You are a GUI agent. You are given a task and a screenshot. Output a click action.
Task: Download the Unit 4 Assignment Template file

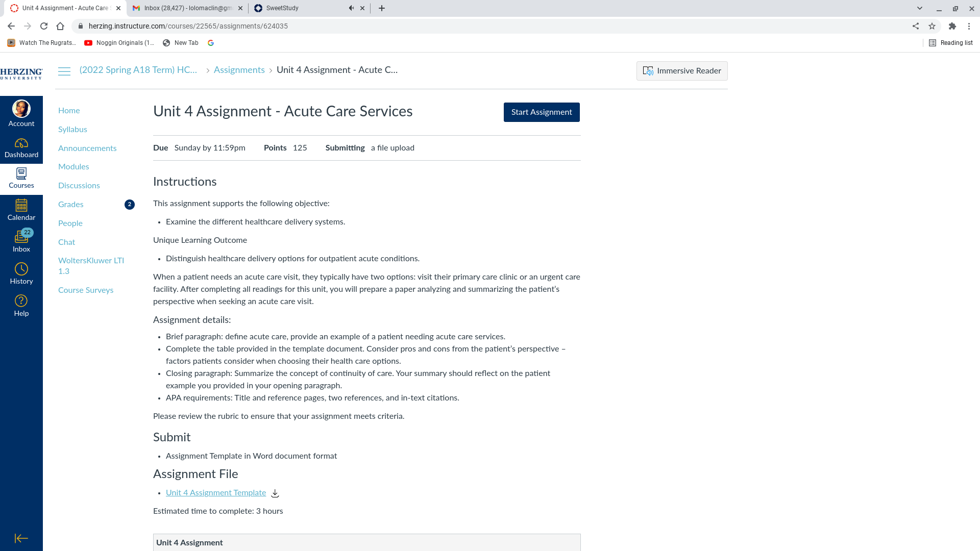coord(275,493)
